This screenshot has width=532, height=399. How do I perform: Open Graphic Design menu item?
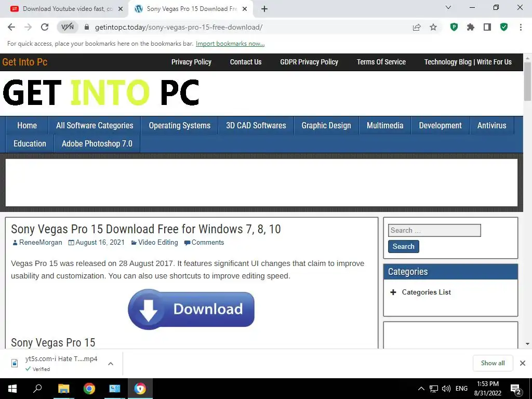click(x=326, y=126)
